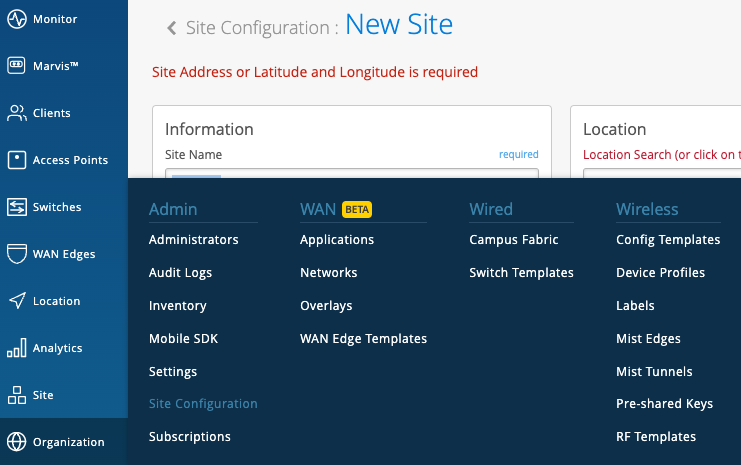Image resolution: width=741 pixels, height=465 pixels.
Task: Click the Location Search field
Action: (661, 174)
